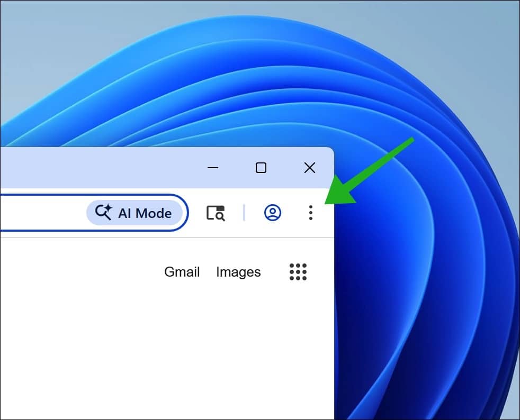This screenshot has height=420, width=520.
Task: Go to Google Images
Action: 238,271
